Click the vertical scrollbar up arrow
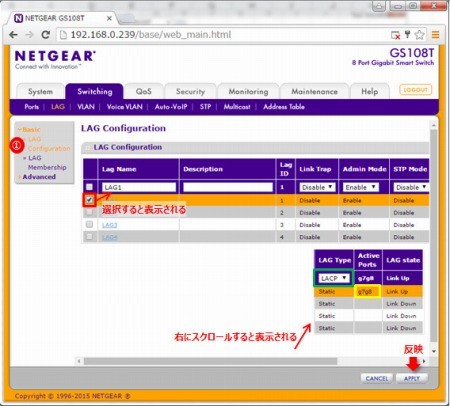The width and height of the screenshot is (450, 406). click(434, 126)
